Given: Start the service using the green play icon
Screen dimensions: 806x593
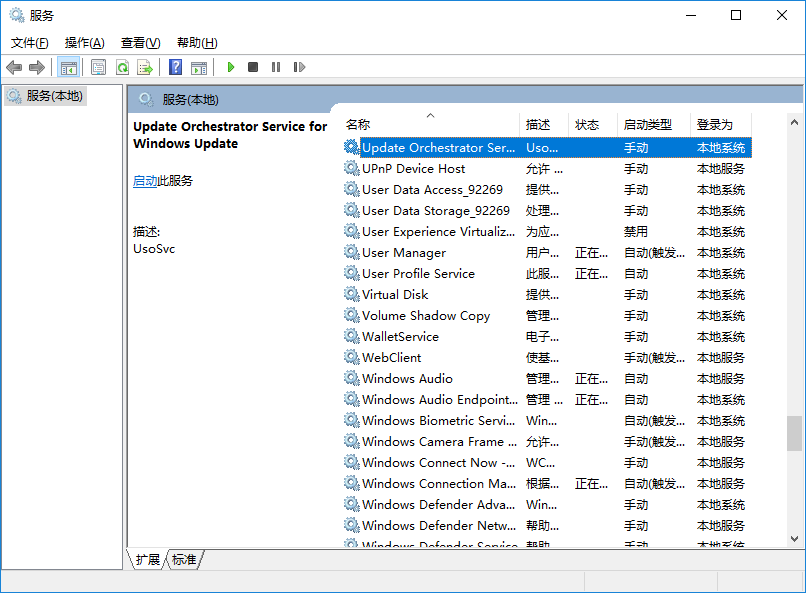Looking at the screenshot, I should pos(230,67).
